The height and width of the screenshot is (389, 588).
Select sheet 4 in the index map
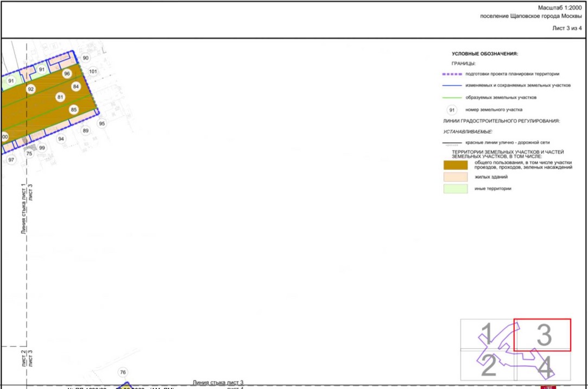coord(543,366)
